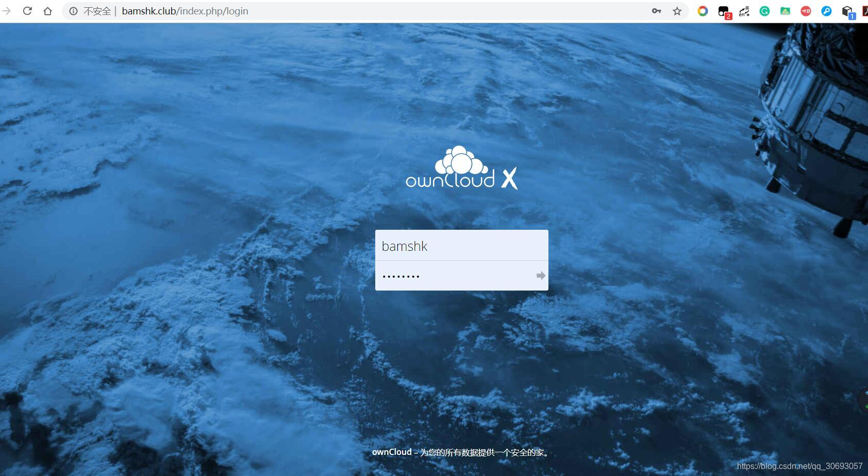Click the '不安全' security label
868x476 pixels.
97,11
